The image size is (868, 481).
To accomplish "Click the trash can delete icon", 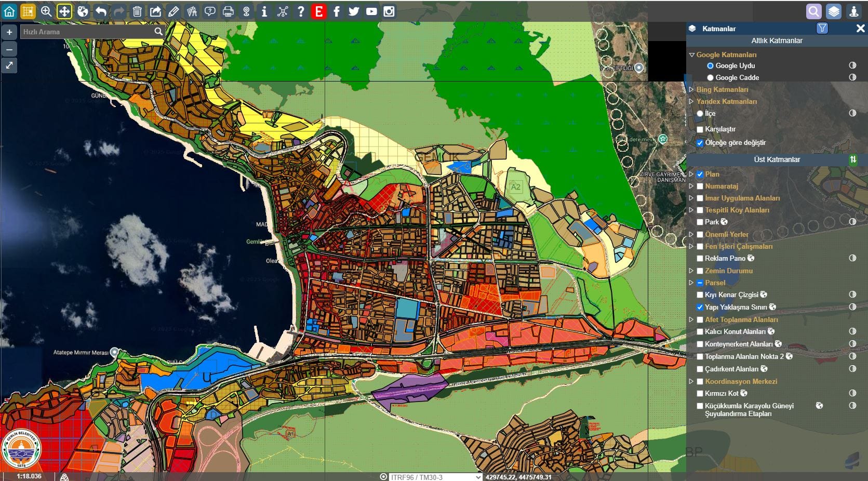I will pyautogui.click(x=137, y=11).
